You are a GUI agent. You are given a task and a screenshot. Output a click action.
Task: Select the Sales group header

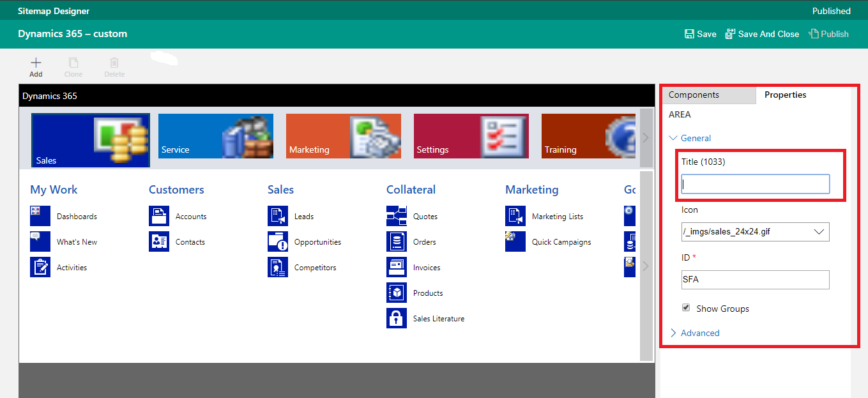point(280,190)
